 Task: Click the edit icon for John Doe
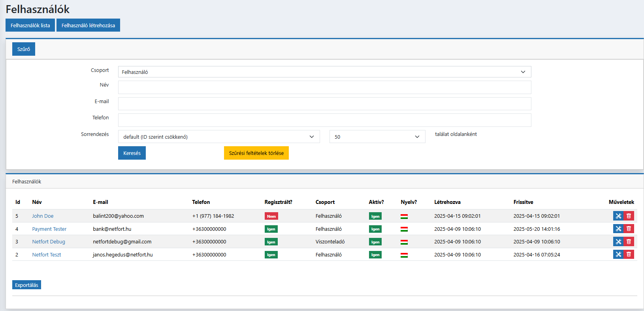click(618, 216)
